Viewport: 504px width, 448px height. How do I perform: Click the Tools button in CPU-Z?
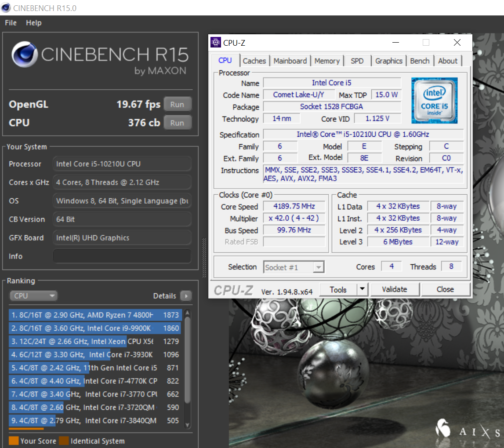(338, 289)
